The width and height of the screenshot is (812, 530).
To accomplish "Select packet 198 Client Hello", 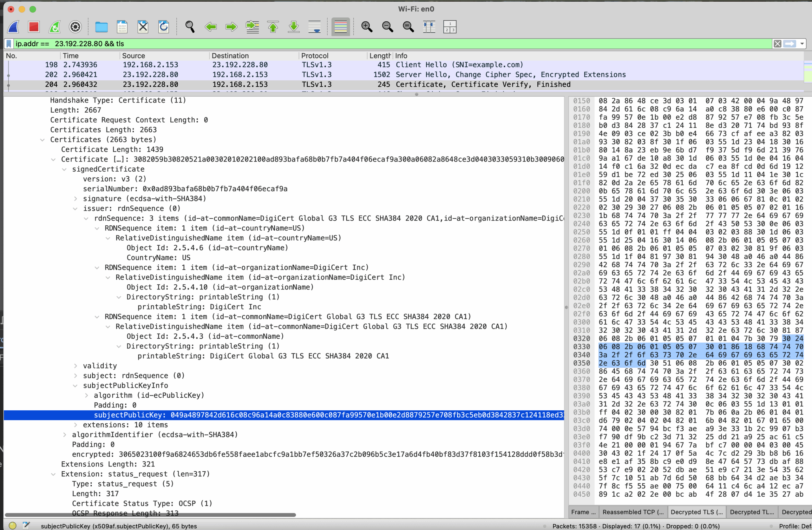I will tap(403, 65).
